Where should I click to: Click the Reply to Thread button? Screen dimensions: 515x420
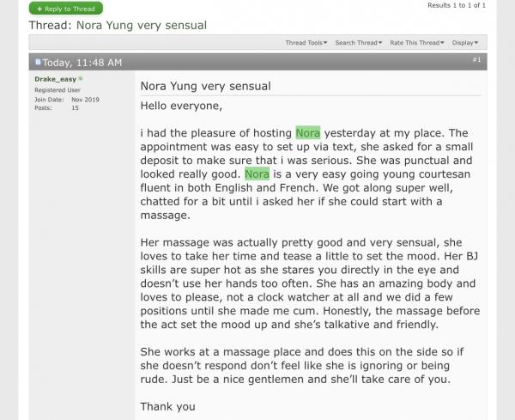tap(66, 9)
